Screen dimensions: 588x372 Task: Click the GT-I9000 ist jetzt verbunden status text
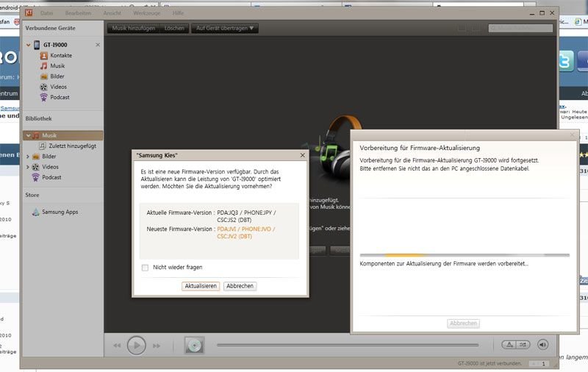click(490, 363)
